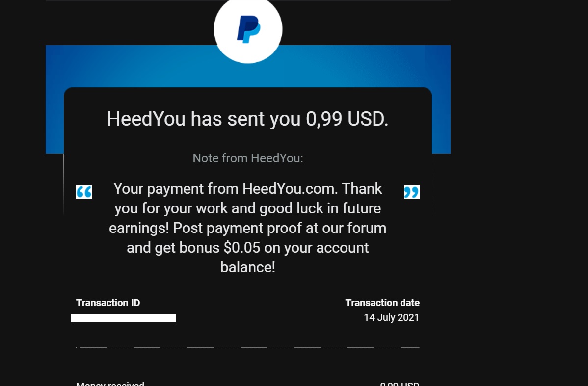Click the and get bonus note line

click(248, 248)
